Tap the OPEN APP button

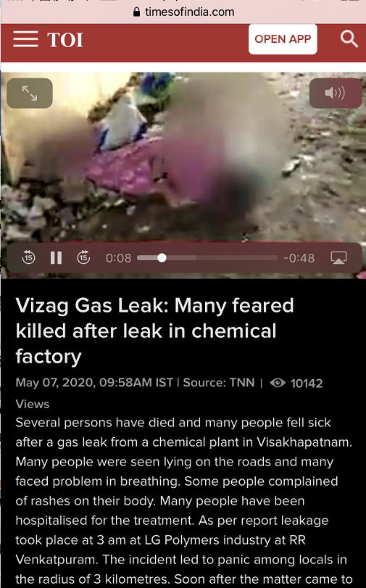tap(283, 39)
